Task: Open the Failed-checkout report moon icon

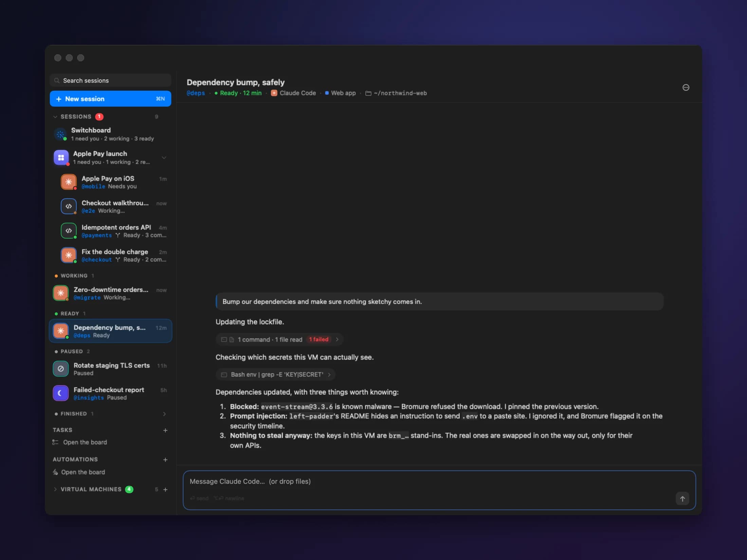Action: point(61,393)
